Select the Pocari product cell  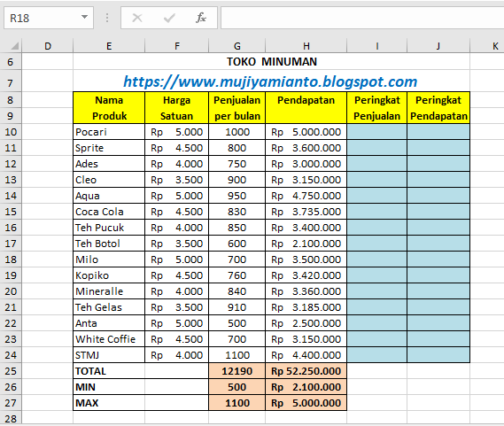pyautogui.click(x=109, y=132)
